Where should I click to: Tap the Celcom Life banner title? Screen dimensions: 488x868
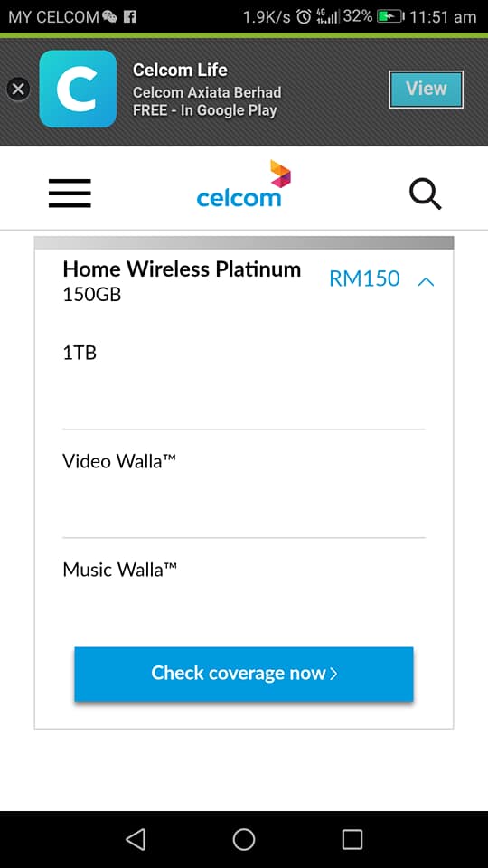click(x=180, y=70)
